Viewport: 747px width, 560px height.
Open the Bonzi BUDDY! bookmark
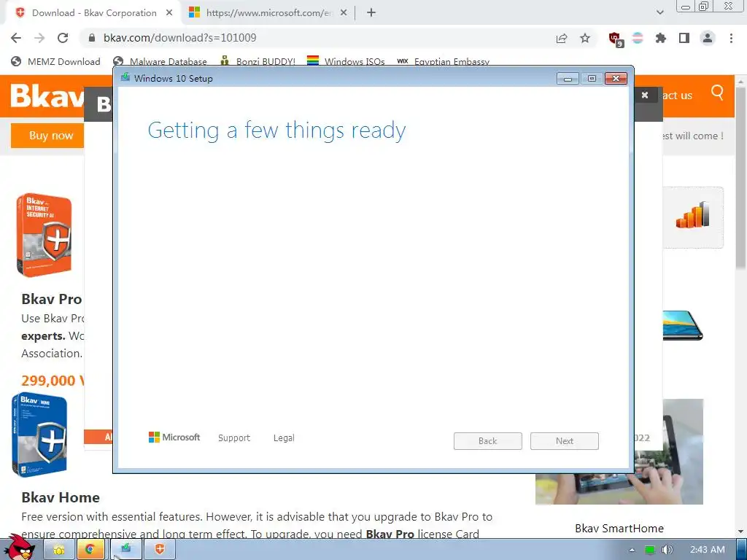click(258, 61)
